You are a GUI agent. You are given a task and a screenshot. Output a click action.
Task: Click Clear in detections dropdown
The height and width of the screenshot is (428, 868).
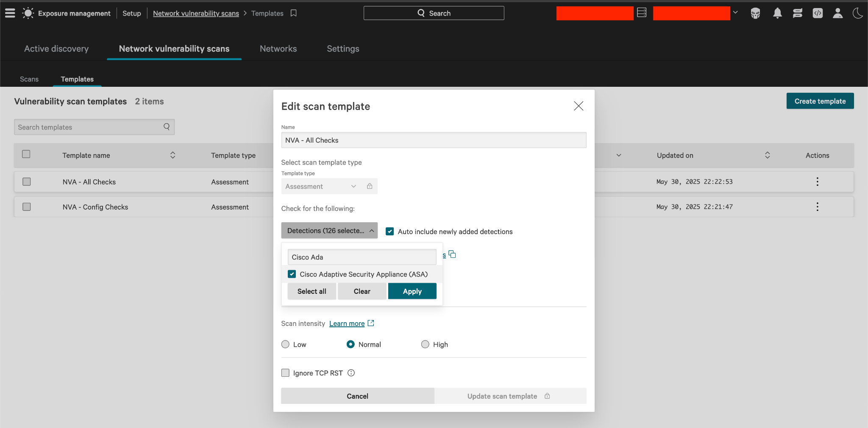click(362, 291)
